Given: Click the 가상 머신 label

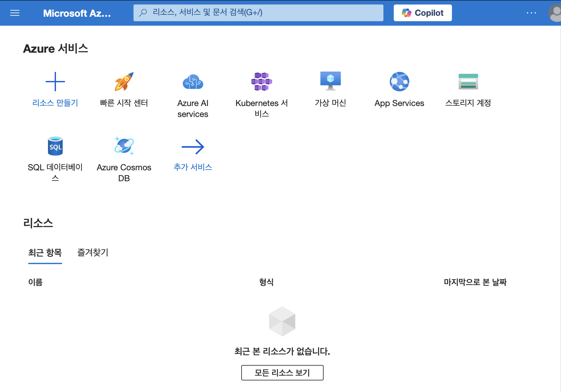Looking at the screenshot, I should click(331, 103).
